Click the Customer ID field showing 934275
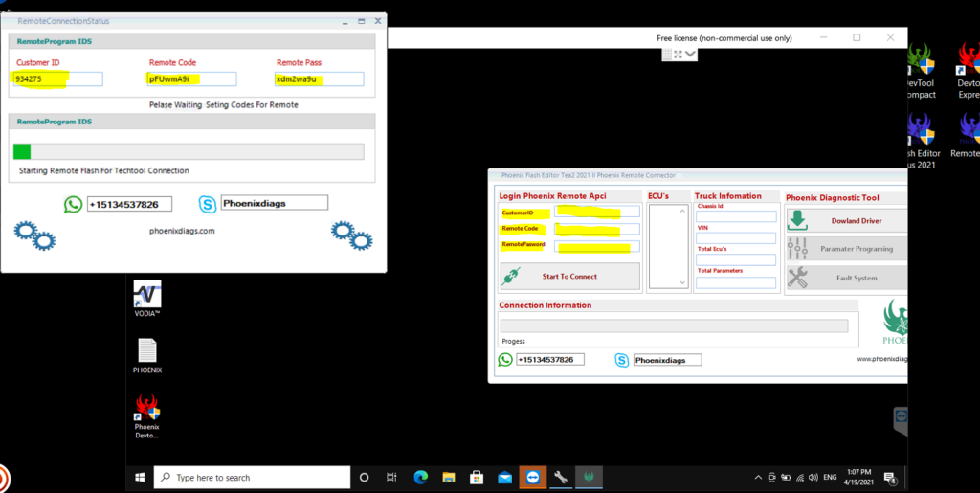 (58, 79)
